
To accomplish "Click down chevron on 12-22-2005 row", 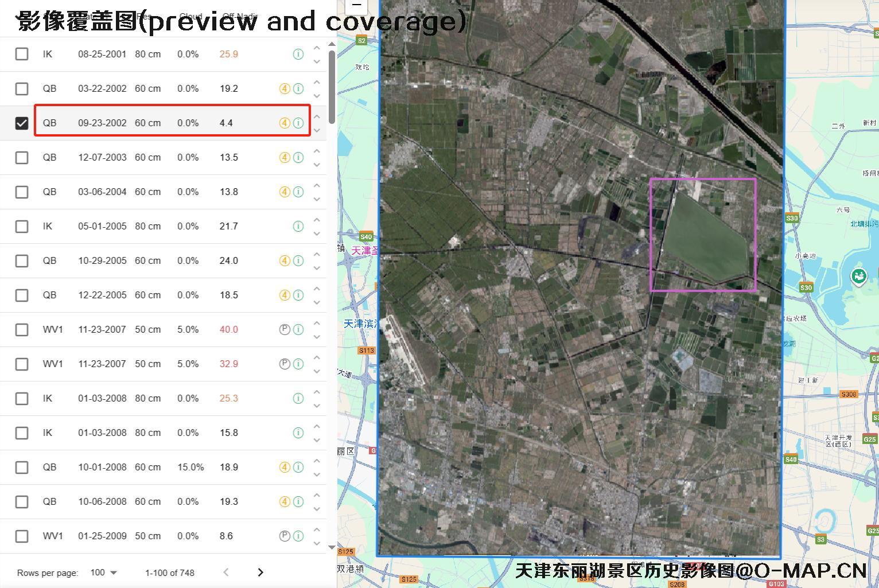I will coord(317,302).
